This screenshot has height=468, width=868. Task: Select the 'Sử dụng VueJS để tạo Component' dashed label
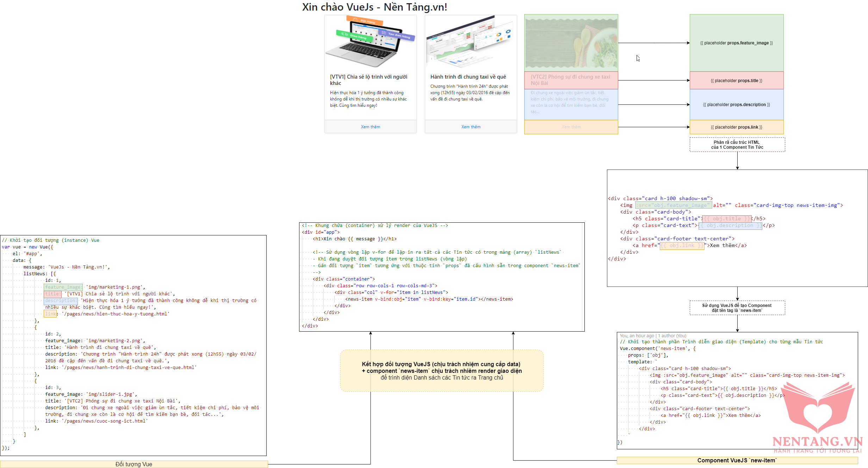pyautogui.click(x=737, y=308)
